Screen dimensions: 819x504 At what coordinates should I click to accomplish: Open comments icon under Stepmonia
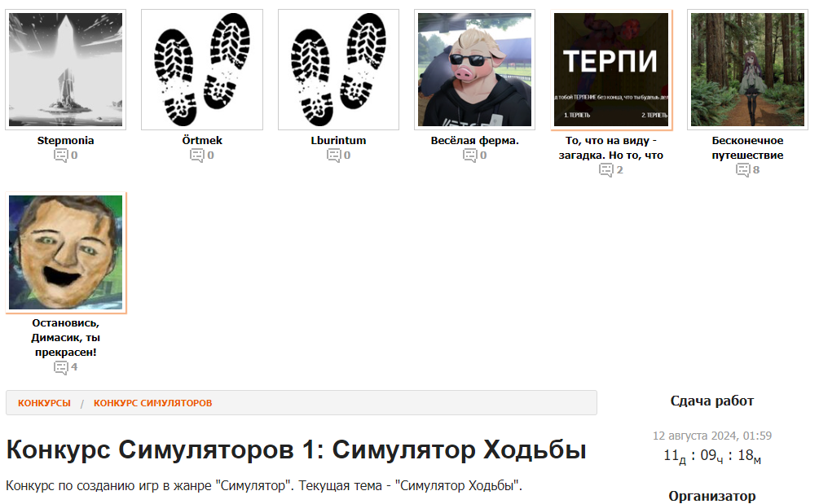tap(61, 156)
